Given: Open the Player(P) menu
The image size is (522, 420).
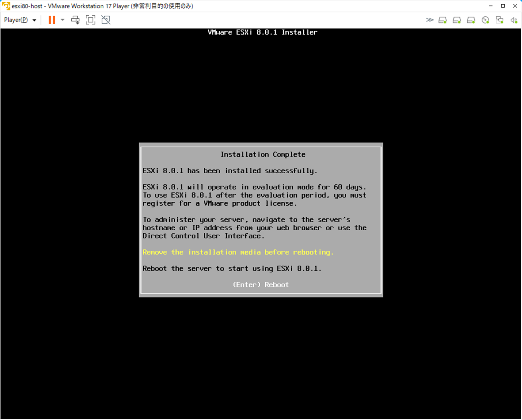Looking at the screenshot, I should tap(20, 20).
